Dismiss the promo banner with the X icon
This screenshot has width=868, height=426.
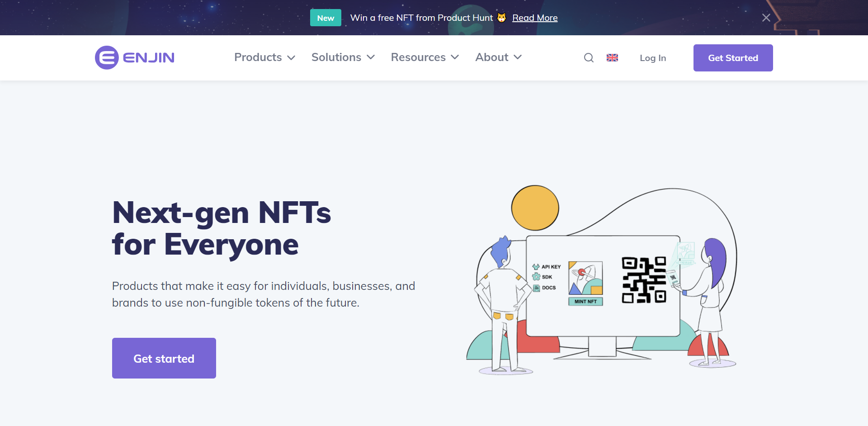coord(766,18)
